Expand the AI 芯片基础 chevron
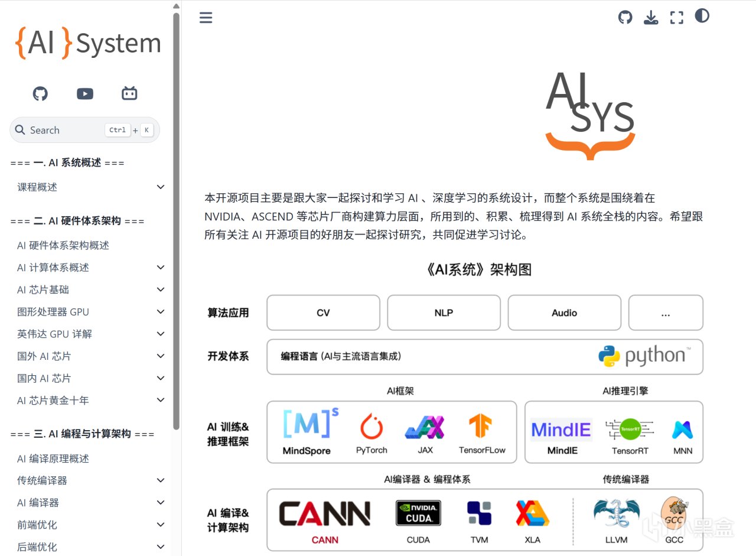756x556 pixels. tap(161, 290)
